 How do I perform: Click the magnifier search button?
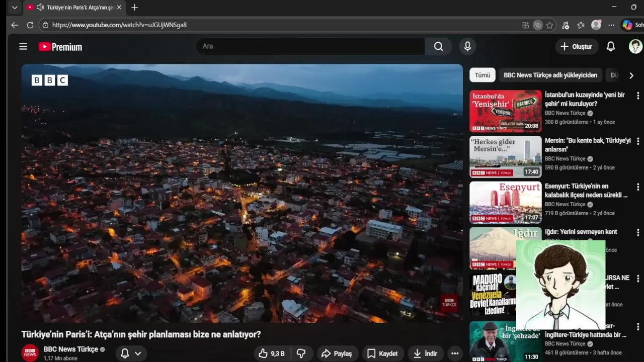click(439, 46)
